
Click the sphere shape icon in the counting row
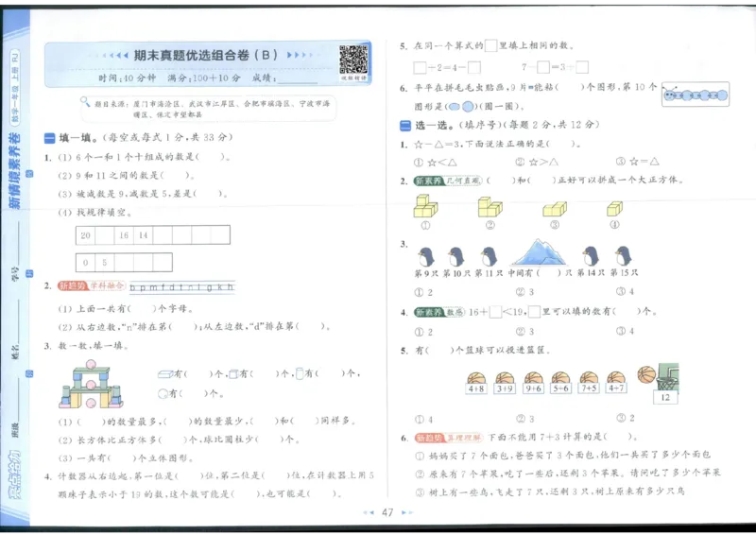pyautogui.click(x=163, y=393)
